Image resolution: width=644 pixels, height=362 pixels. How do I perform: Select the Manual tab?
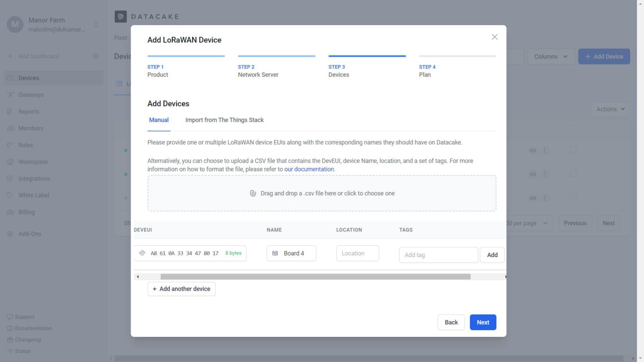click(159, 120)
